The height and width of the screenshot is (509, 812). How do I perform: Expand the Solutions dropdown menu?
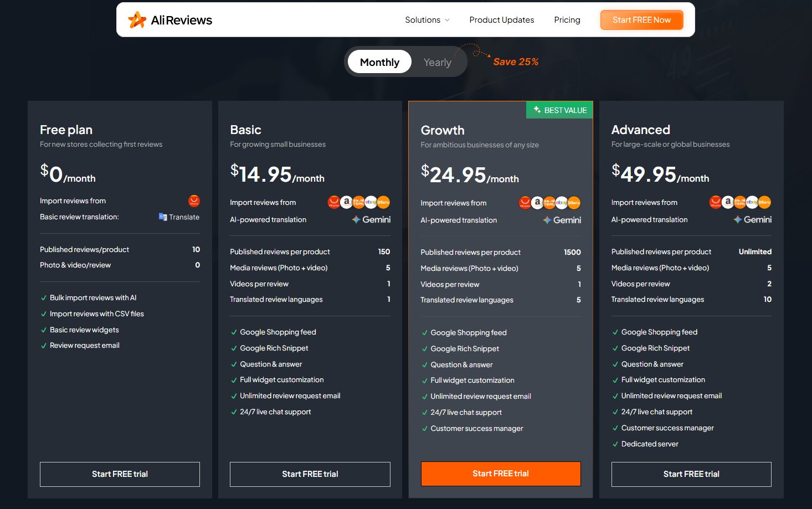point(427,20)
